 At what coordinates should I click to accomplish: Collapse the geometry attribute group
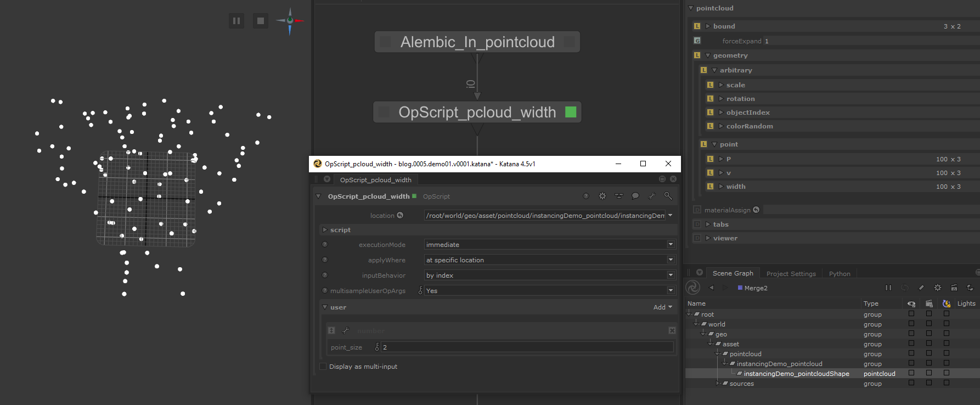point(708,55)
